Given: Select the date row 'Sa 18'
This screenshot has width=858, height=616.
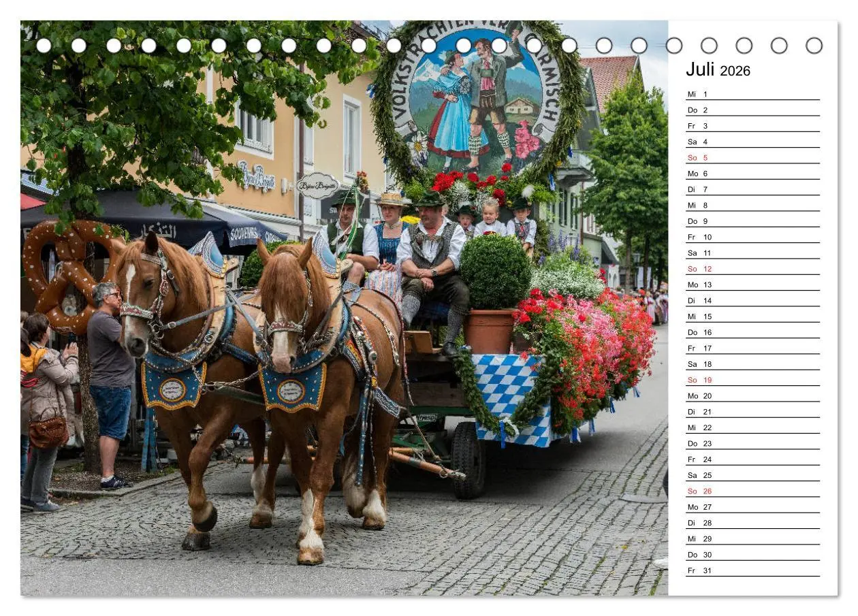Looking at the screenshot, I should [x=752, y=364].
